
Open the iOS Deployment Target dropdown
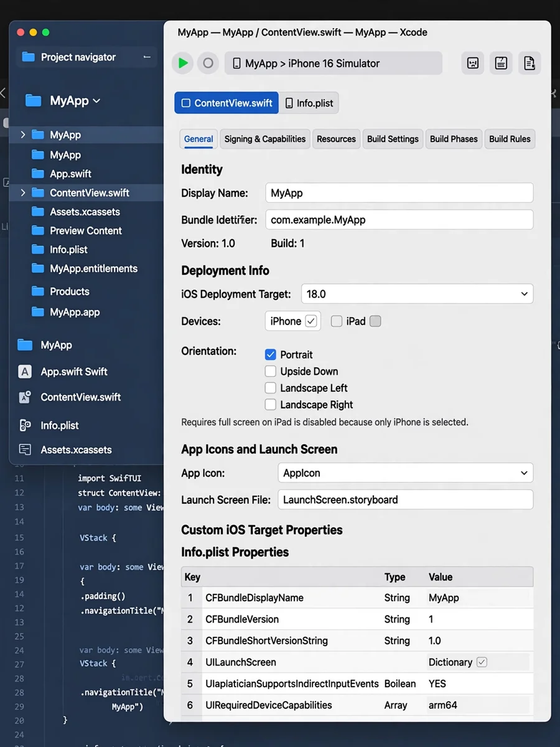click(x=417, y=294)
